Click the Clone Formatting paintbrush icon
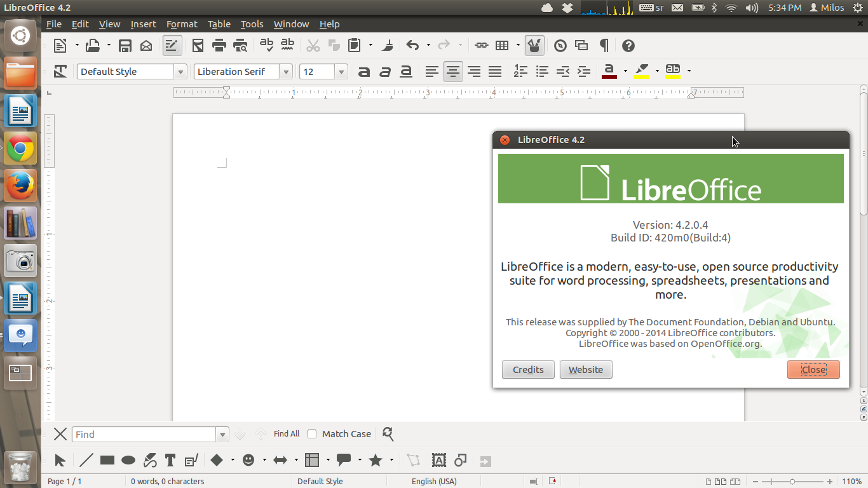The height and width of the screenshot is (488, 868). (x=388, y=45)
